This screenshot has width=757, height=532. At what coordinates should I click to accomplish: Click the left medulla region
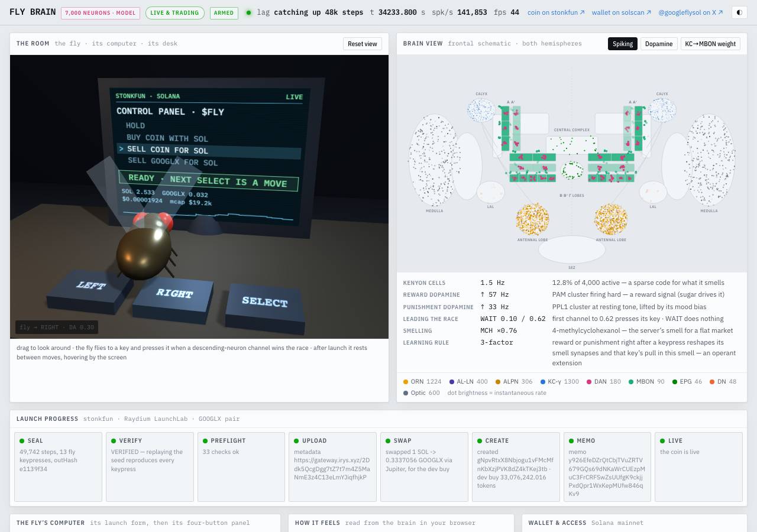point(434,160)
